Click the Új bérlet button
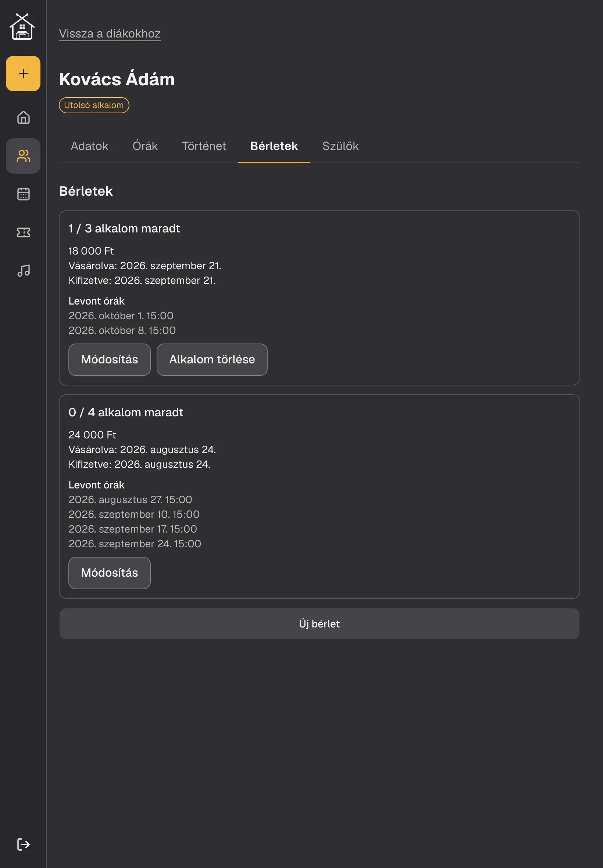The height and width of the screenshot is (868, 603). (x=319, y=624)
